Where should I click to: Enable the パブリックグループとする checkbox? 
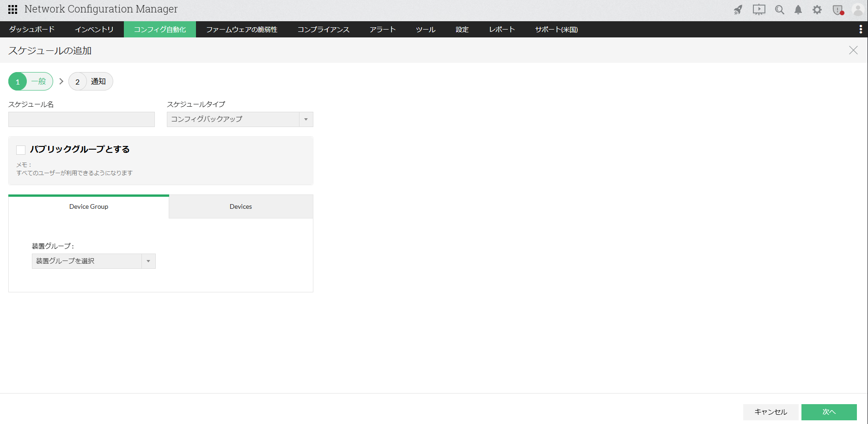pos(21,150)
